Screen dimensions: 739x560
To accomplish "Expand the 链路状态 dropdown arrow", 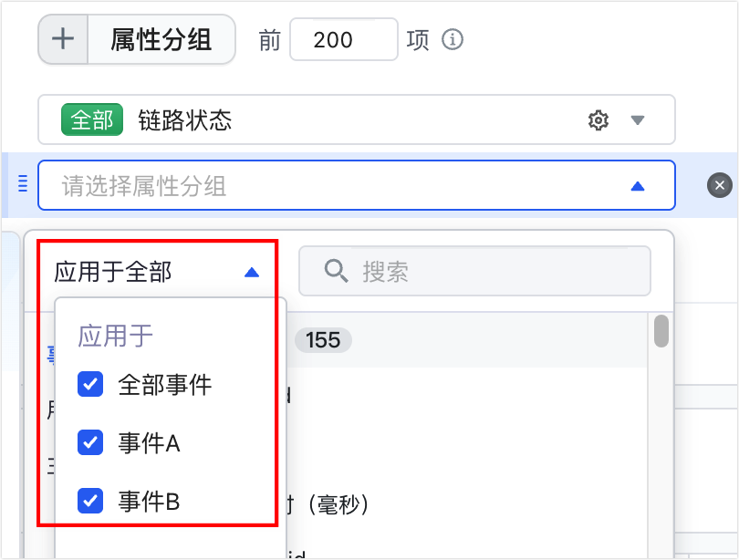I will [x=637, y=120].
